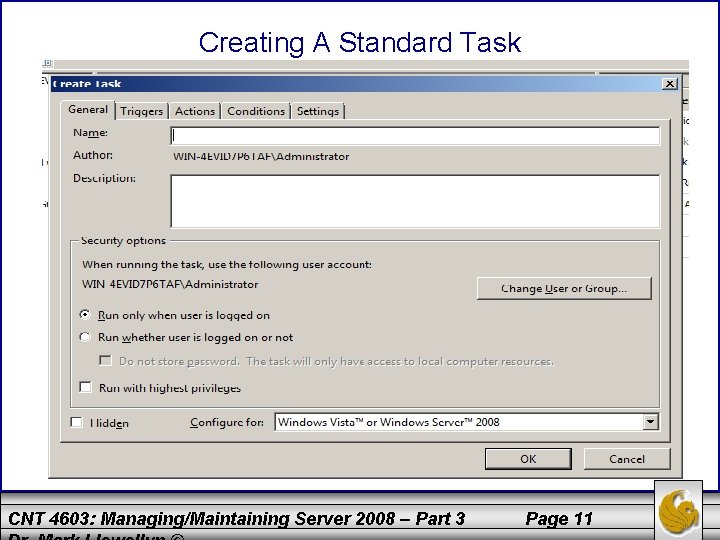Click the UCF Pegasus logo icon
720x540 pixels.
point(678,512)
